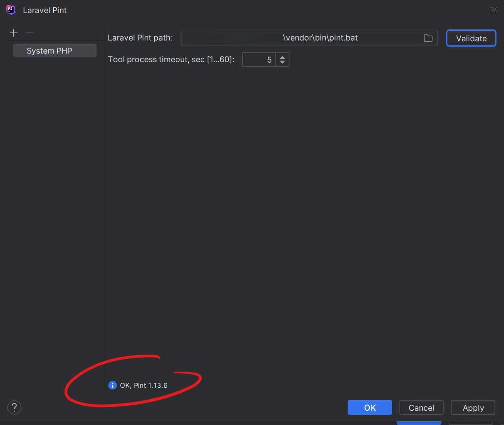The height and width of the screenshot is (425, 504).
Task: Decrease the tool process timeout value
Action: pos(283,63)
